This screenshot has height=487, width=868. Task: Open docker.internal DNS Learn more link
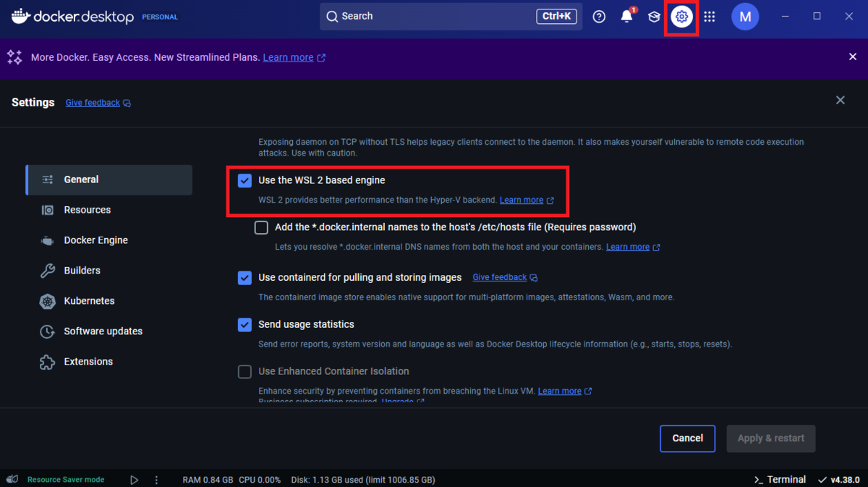coord(633,247)
